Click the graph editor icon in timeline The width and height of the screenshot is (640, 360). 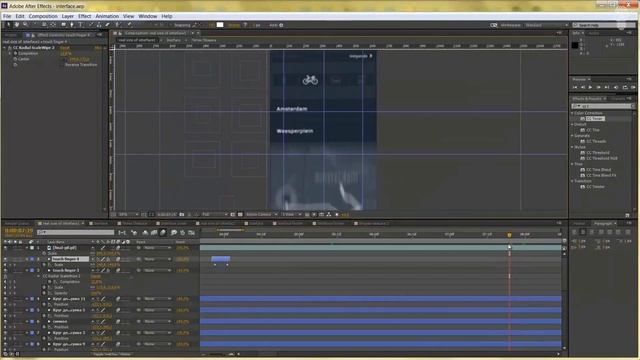click(191, 233)
